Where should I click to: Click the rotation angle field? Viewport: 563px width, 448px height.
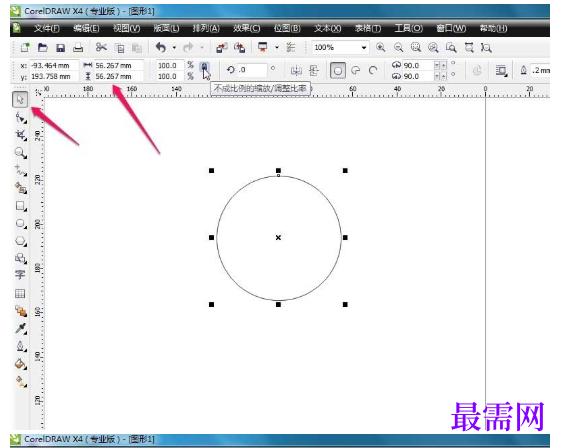coord(252,70)
